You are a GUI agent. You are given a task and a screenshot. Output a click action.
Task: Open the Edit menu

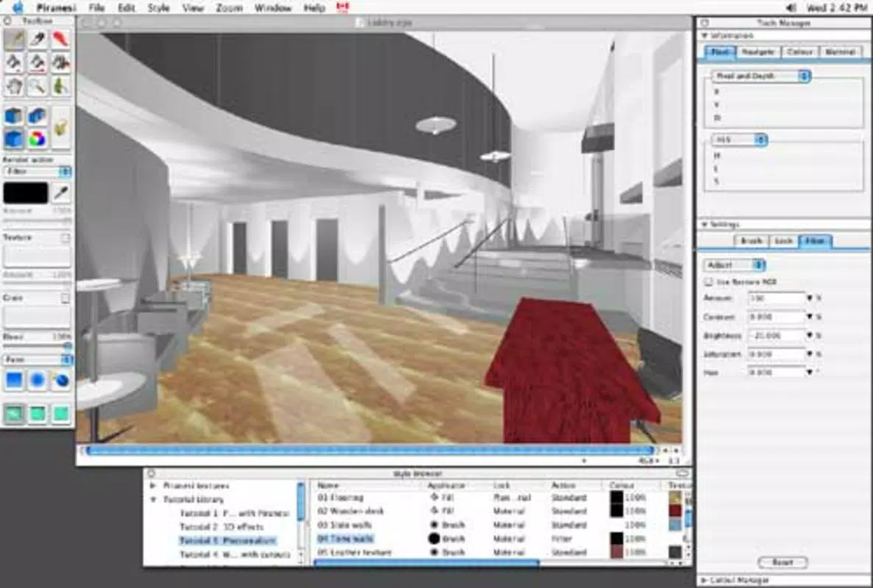(x=127, y=8)
